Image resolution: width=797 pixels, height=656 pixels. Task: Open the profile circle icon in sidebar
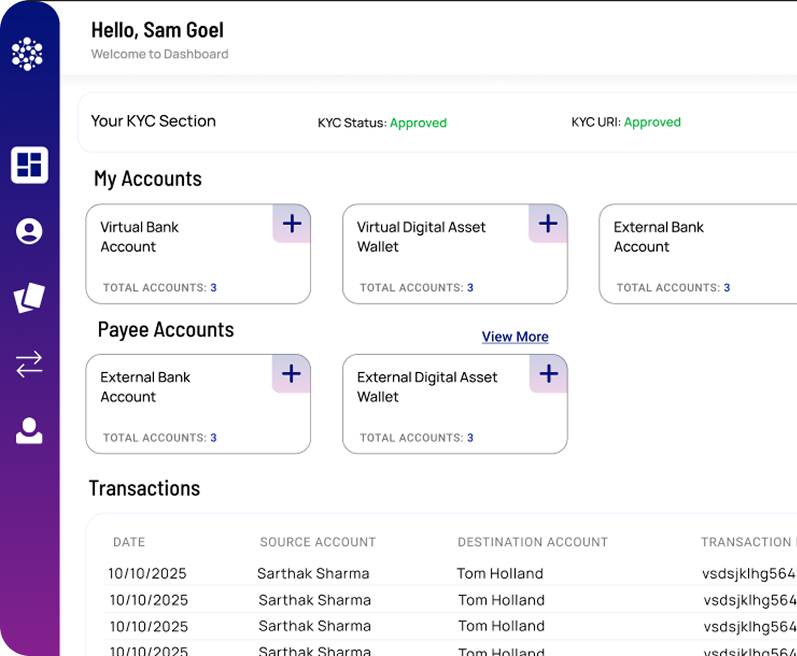pyautogui.click(x=29, y=231)
